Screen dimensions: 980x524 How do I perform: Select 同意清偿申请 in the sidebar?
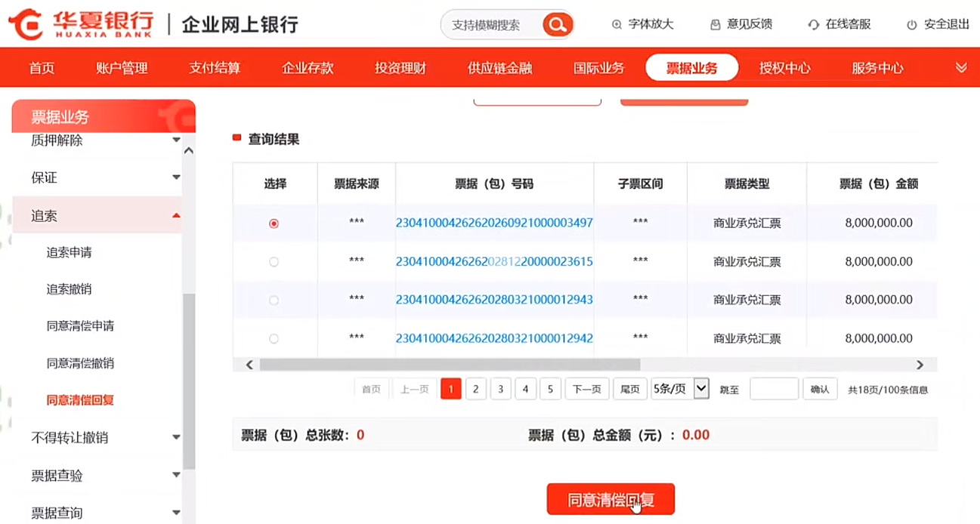80,326
